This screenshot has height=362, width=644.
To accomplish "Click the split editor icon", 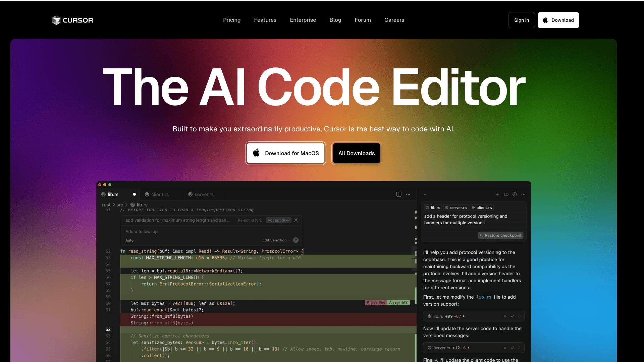I will 399,194.
